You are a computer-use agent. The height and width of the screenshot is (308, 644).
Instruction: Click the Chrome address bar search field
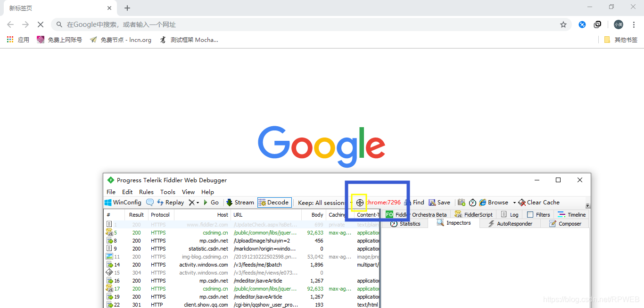click(311, 24)
